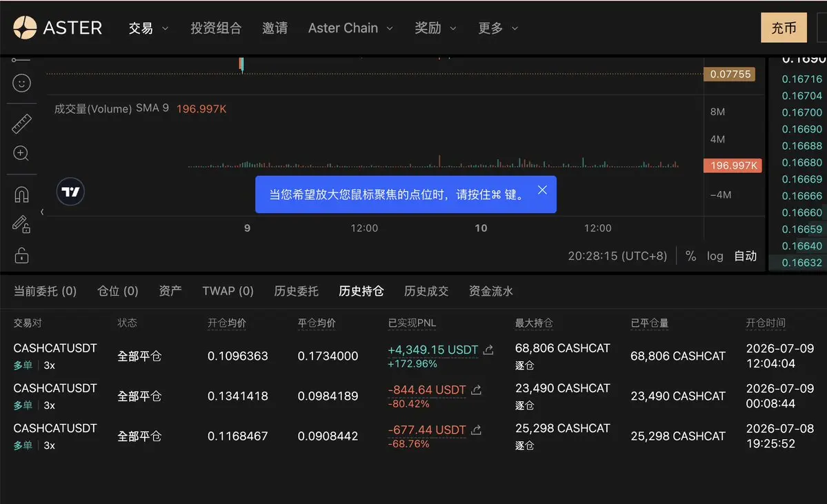Image resolution: width=827 pixels, height=504 pixels.
Task: Click the 0.1734000 close price cell
Action: [328, 356]
